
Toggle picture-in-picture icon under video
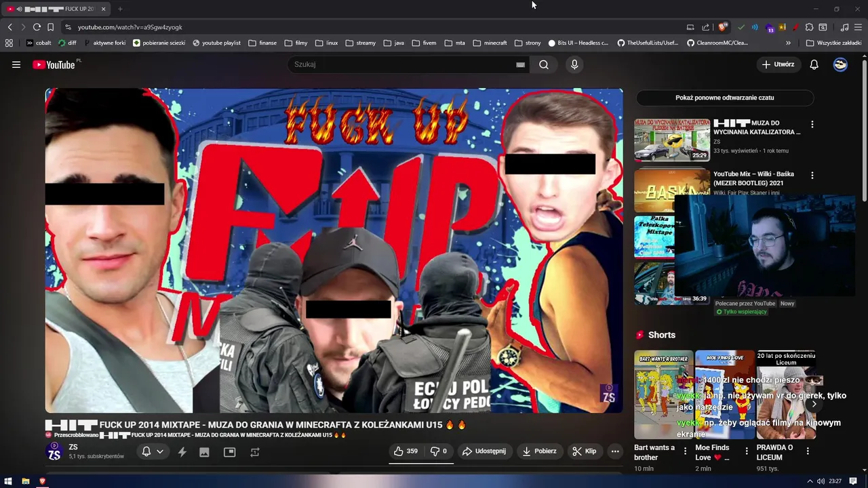[x=230, y=452]
